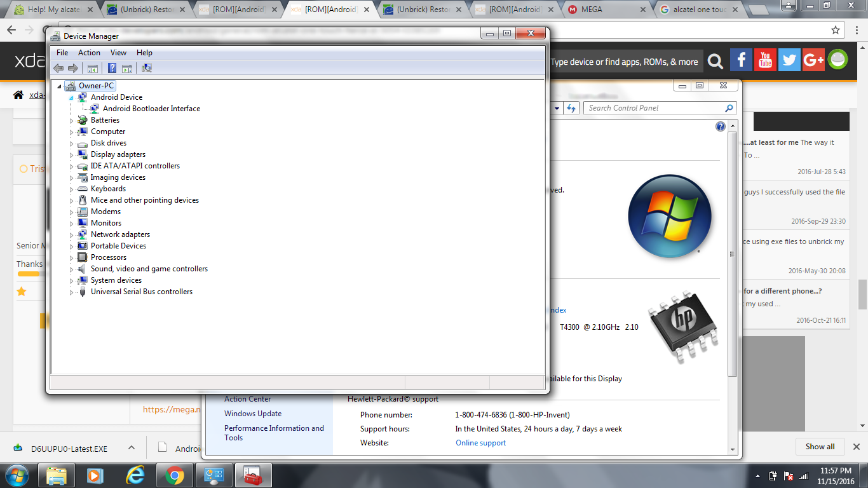This screenshot has height=488, width=868.
Task: Click the Show/Hide Action Pane toolbar icon
Action: 127,69
